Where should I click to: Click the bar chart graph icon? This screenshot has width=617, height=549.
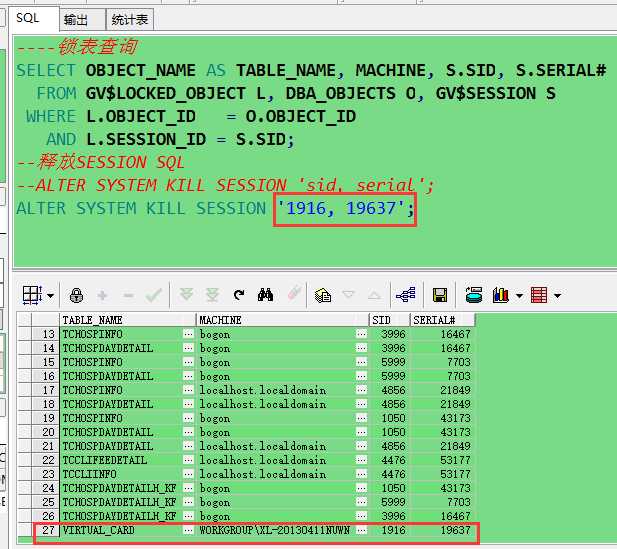pos(501,295)
